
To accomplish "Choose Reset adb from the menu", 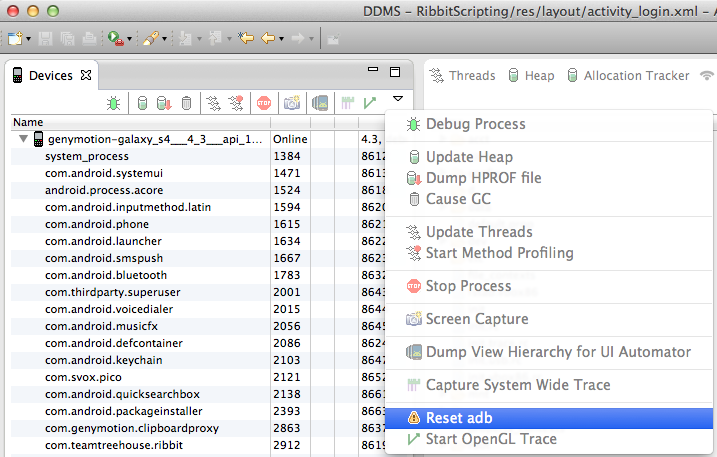I will [x=459, y=418].
